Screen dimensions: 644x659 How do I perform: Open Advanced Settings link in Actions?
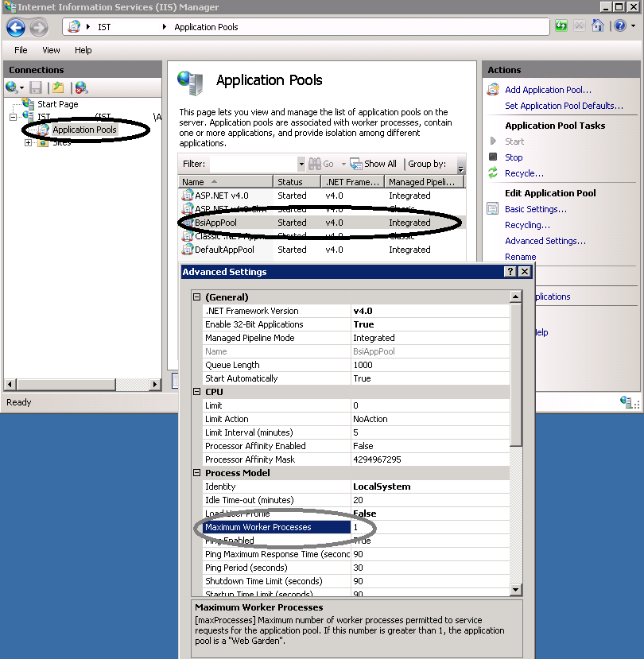click(x=545, y=241)
